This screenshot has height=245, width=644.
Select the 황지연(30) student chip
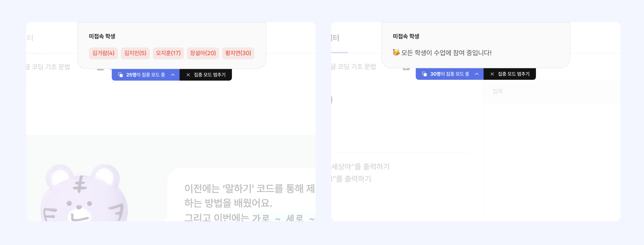[238, 53]
